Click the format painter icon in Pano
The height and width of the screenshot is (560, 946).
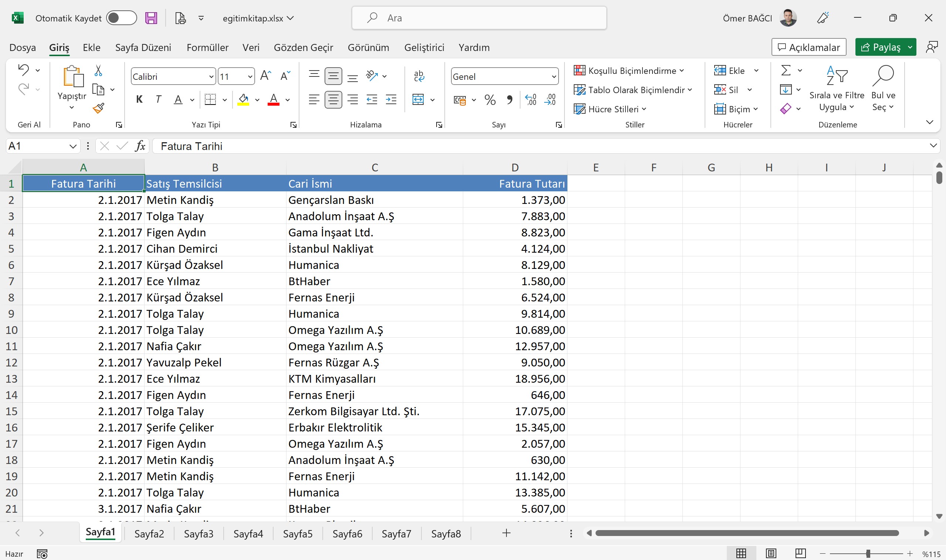99,109
